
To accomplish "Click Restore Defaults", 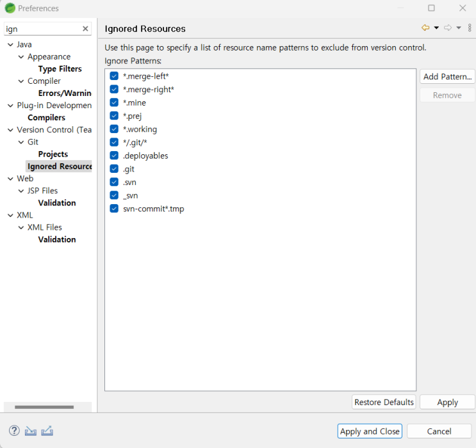I will point(384,402).
